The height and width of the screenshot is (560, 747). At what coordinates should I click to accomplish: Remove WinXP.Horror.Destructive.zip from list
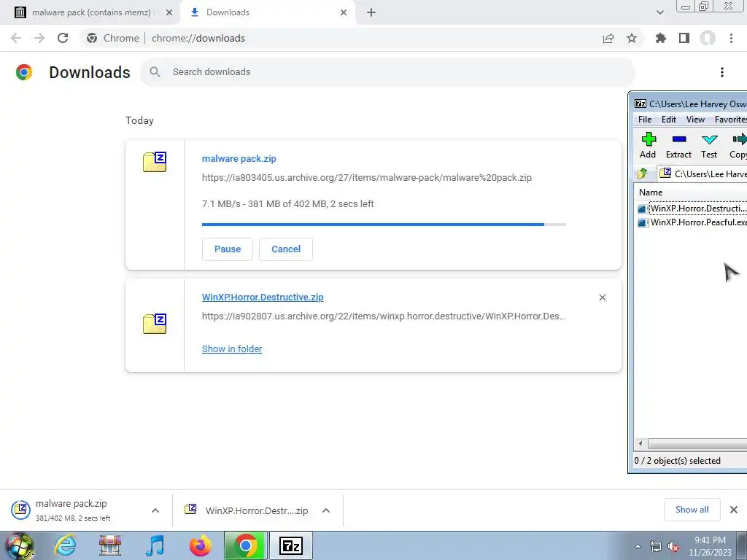(x=602, y=297)
